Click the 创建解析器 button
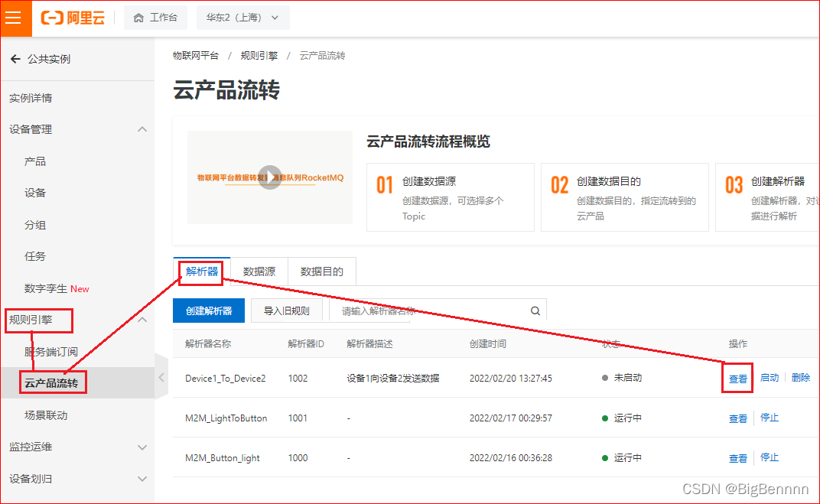Screen dimensions: 820x504 [x=209, y=311]
